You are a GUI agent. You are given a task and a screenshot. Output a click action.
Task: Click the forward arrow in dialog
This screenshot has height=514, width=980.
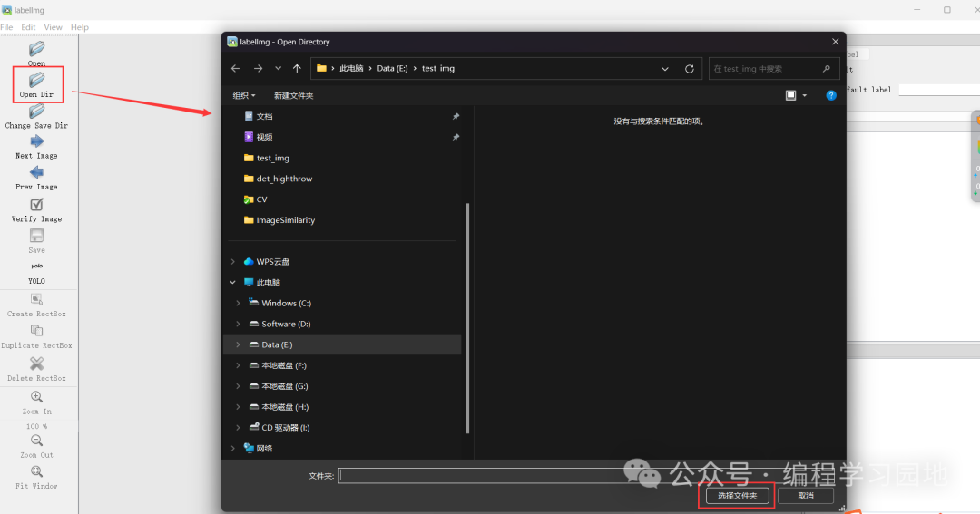pos(258,68)
